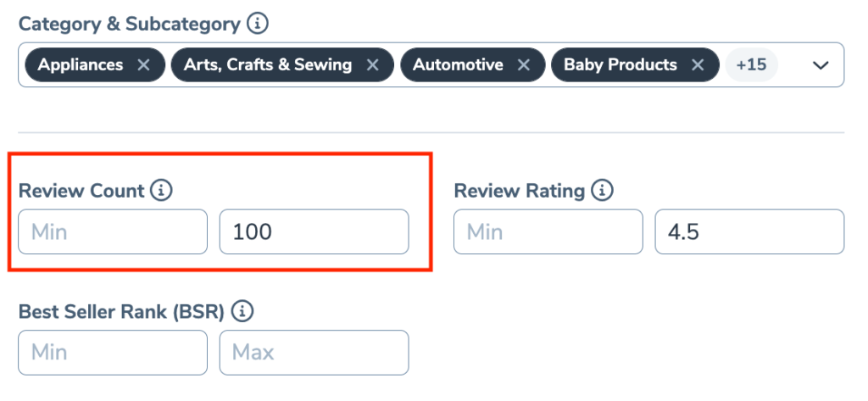
Task: Select the Arts, Crafts & Sewing label
Action: click(x=268, y=65)
